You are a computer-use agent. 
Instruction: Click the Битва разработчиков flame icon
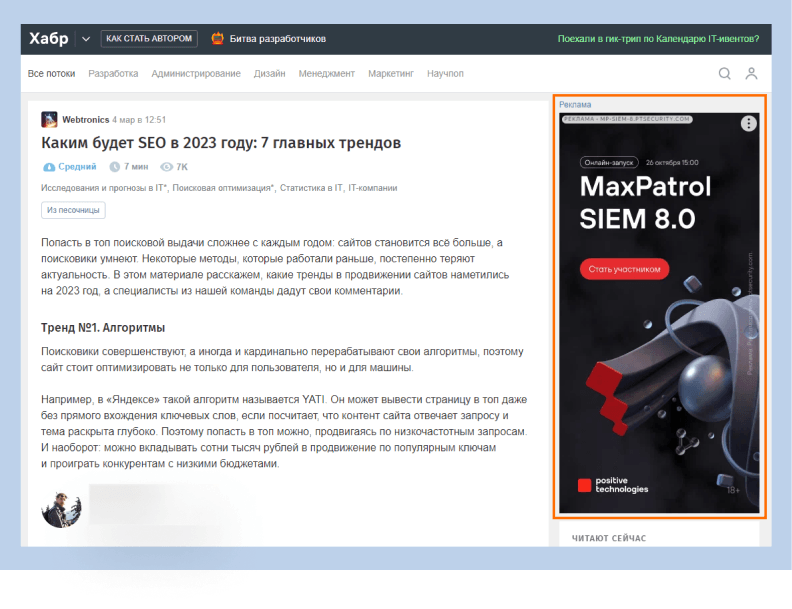(x=218, y=38)
